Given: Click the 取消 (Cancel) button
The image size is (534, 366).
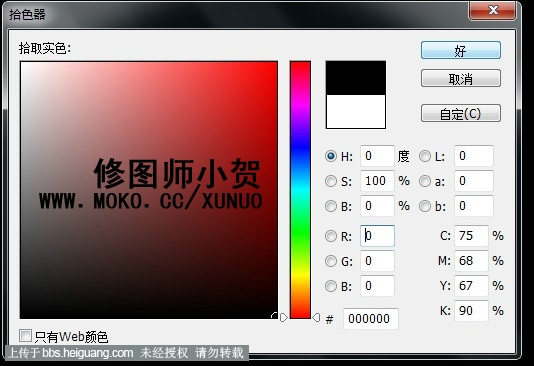Looking at the screenshot, I should pyautogui.click(x=461, y=79).
